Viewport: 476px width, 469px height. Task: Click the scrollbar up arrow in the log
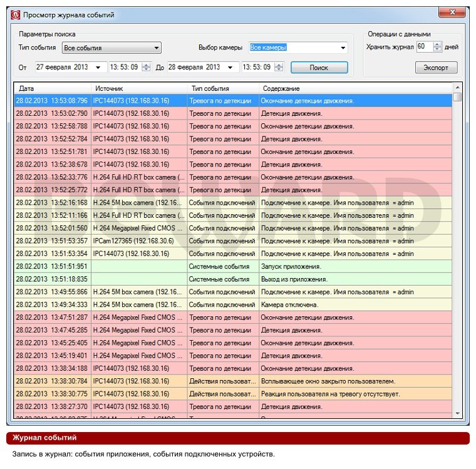pos(457,88)
